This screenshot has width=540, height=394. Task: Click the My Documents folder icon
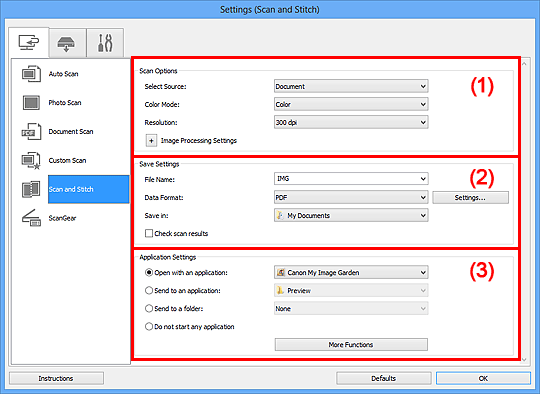coord(280,216)
